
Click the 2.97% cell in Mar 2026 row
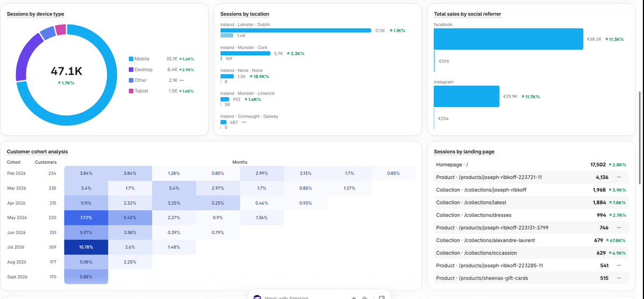[218, 188]
